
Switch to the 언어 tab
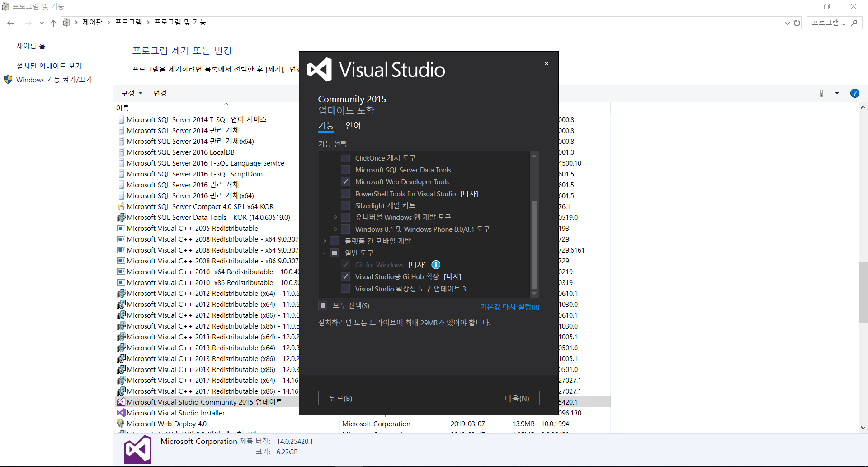pyautogui.click(x=353, y=125)
